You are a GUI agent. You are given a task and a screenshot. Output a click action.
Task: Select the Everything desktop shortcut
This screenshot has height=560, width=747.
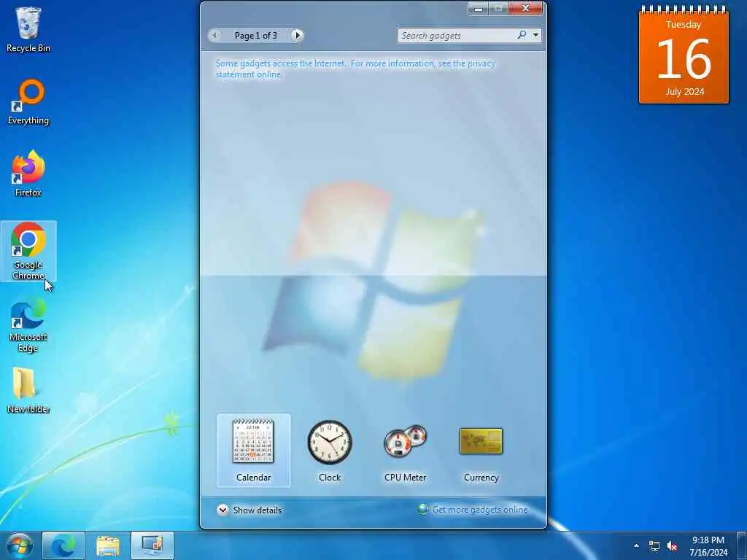point(28,102)
